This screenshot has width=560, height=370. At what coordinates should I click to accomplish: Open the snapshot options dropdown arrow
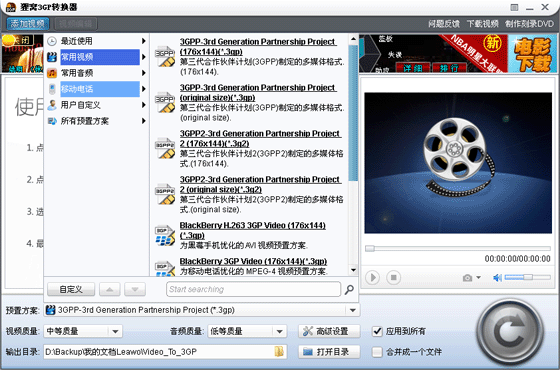coord(478,278)
